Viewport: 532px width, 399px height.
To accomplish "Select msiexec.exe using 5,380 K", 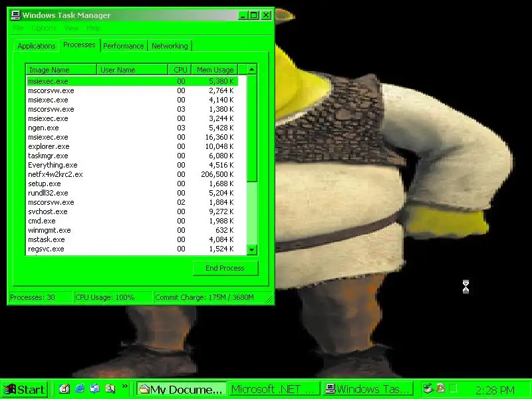I will pyautogui.click(x=132, y=81).
